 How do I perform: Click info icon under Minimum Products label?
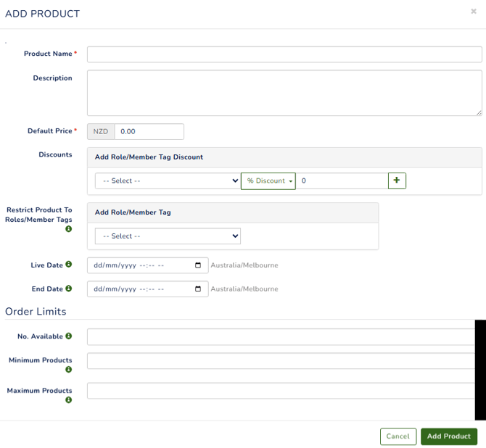69,370
